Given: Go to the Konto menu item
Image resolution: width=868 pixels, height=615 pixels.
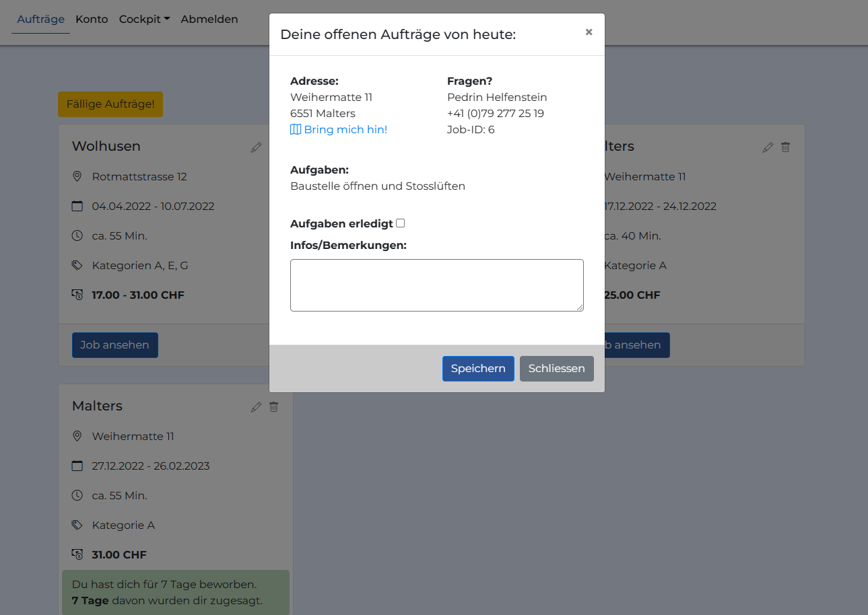Looking at the screenshot, I should [x=92, y=20].
